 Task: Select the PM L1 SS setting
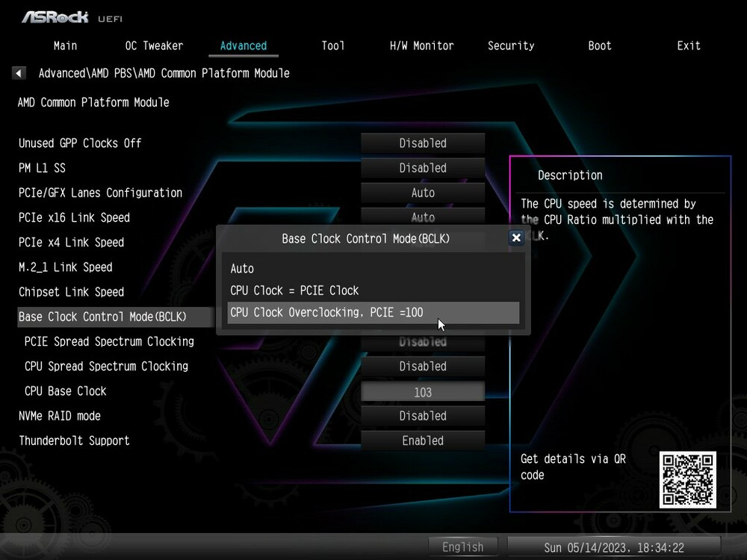pyautogui.click(x=42, y=168)
